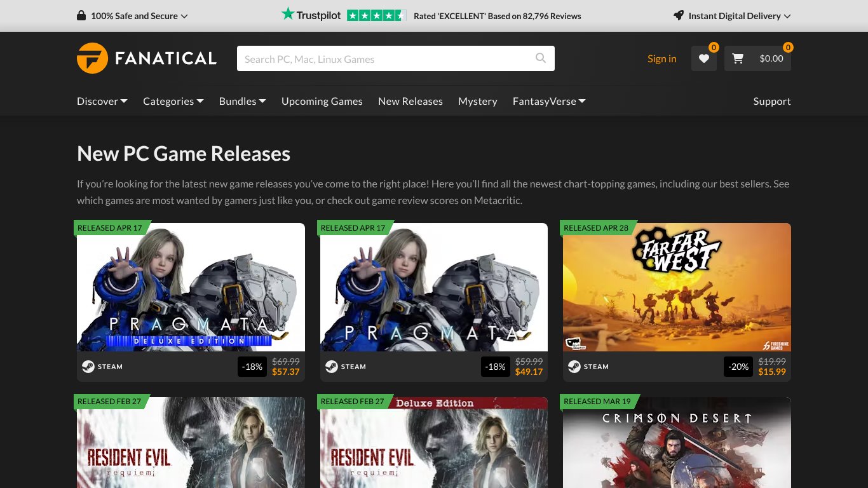Click Trustpilot Rated EXCELLENT reviews text
This screenshot has height=488, width=868.
click(x=498, y=16)
